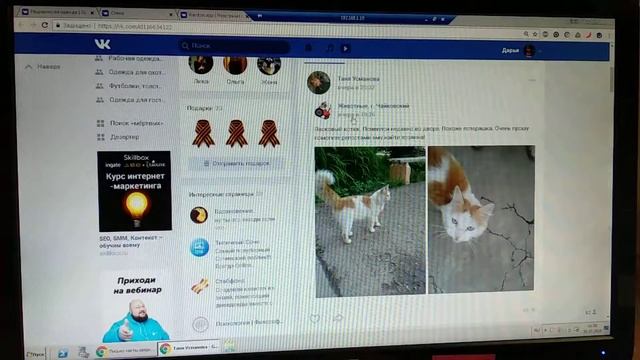Switch to the first browser tab
The width and height of the screenshot is (640, 360).
(57, 12)
